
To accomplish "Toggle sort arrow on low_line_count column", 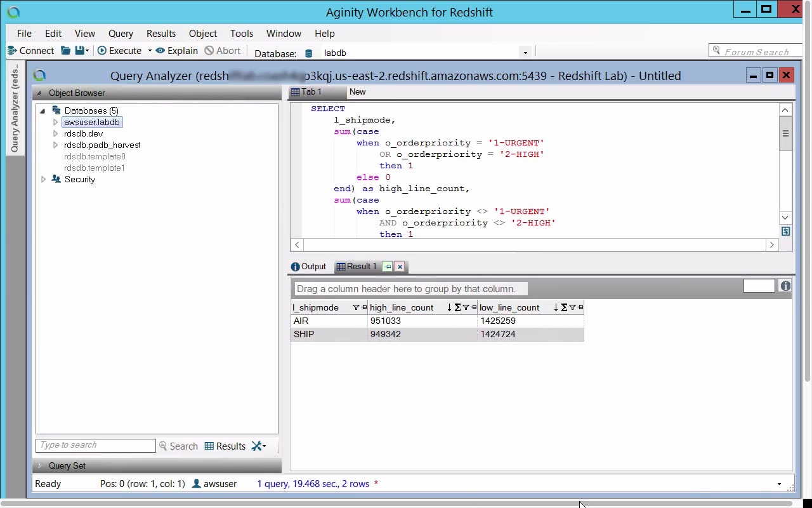I will pyautogui.click(x=556, y=308).
